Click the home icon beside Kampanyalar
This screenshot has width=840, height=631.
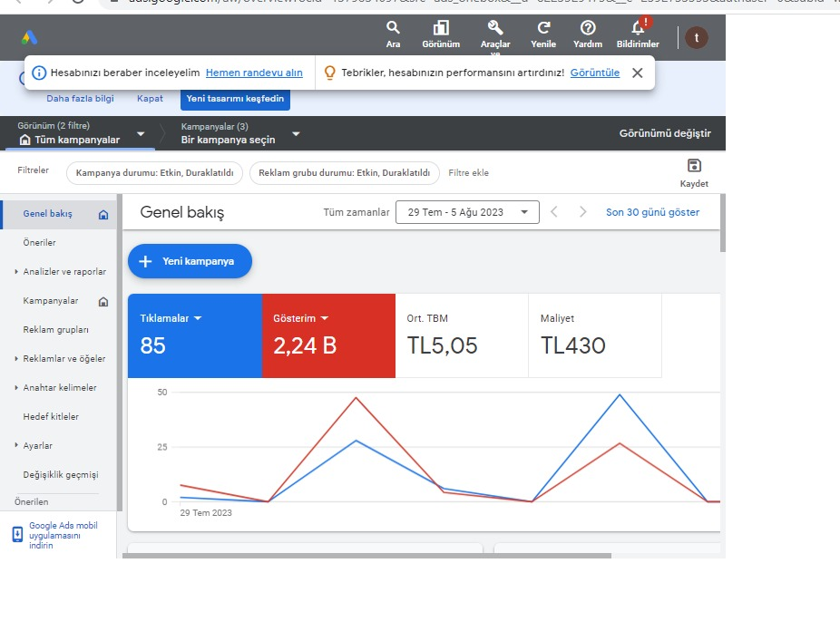tap(103, 302)
